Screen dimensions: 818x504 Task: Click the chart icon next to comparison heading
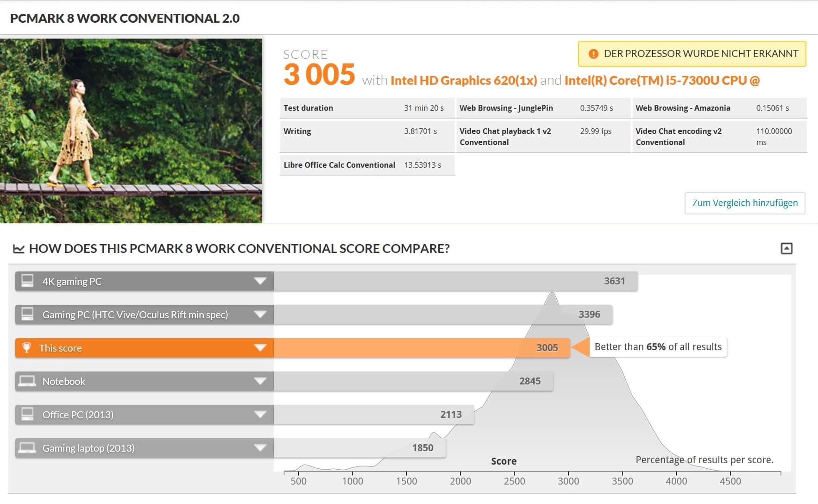coord(19,249)
